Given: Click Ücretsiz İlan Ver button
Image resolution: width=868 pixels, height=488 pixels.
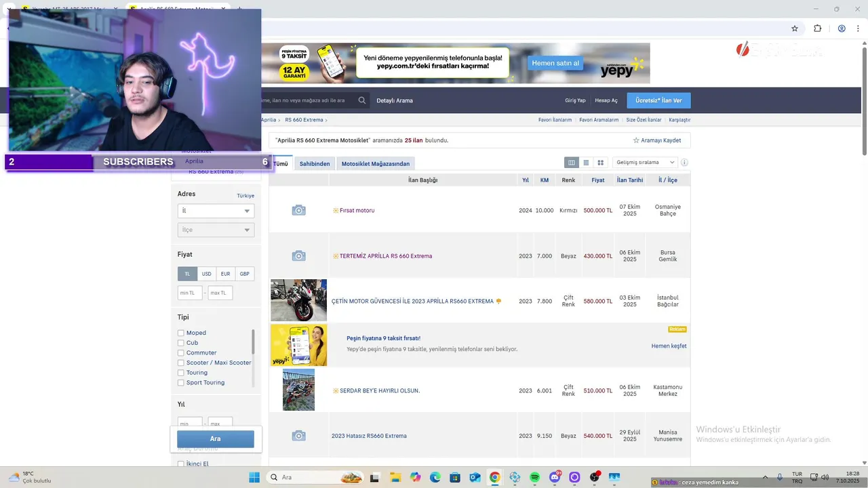Looking at the screenshot, I should (658, 100).
